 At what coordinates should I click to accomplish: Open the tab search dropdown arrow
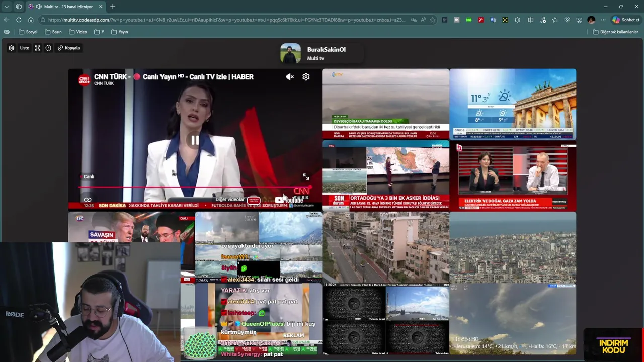coord(7,7)
